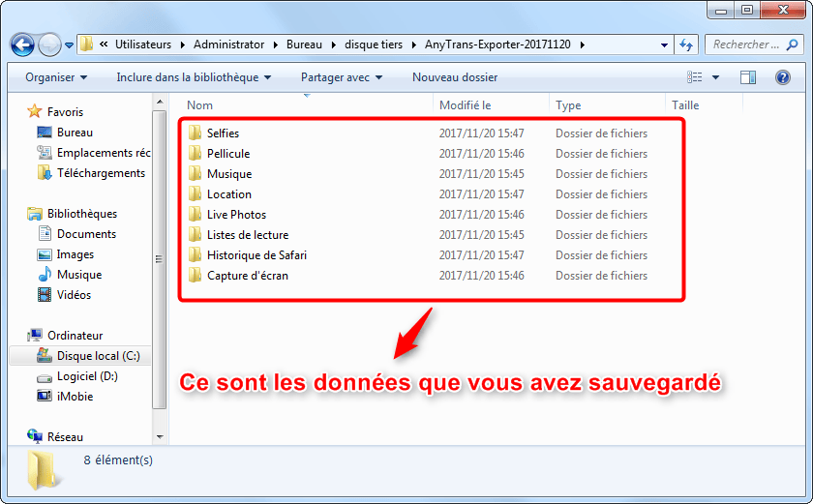Expand the view options dropdown arrow

(x=716, y=77)
